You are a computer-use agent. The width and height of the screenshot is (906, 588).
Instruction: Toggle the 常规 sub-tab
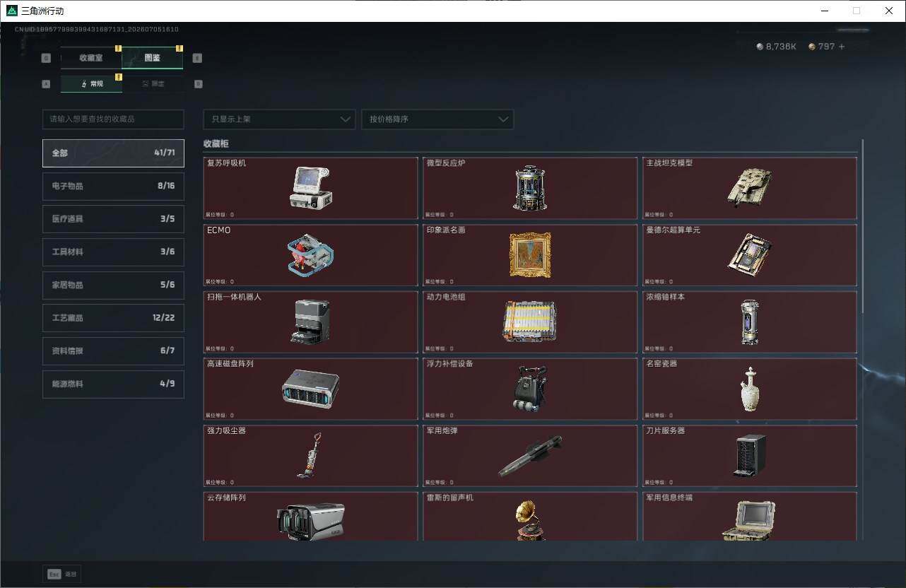pyautogui.click(x=91, y=83)
